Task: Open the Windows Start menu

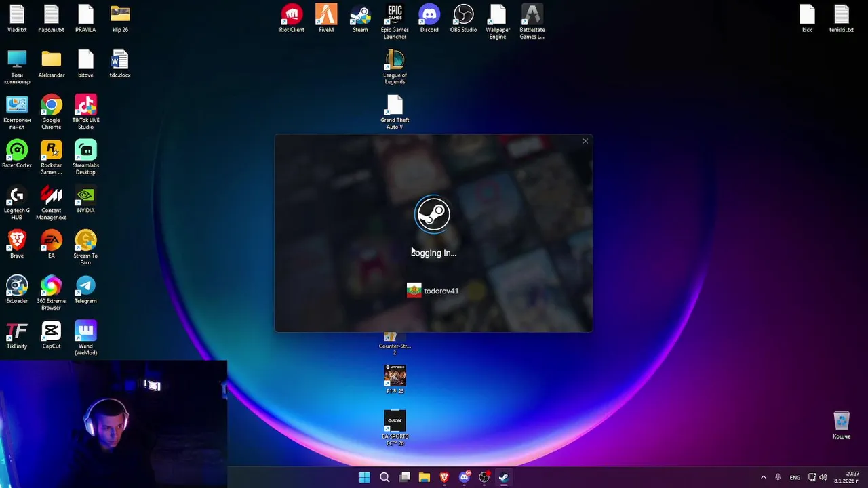Action: tap(364, 477)
